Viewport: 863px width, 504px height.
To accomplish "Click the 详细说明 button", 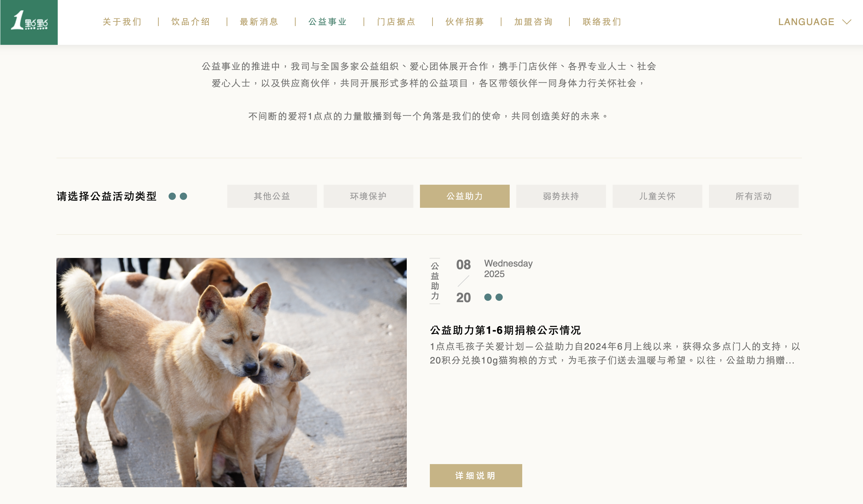I will pyautogui.click(x=476, y=476).
